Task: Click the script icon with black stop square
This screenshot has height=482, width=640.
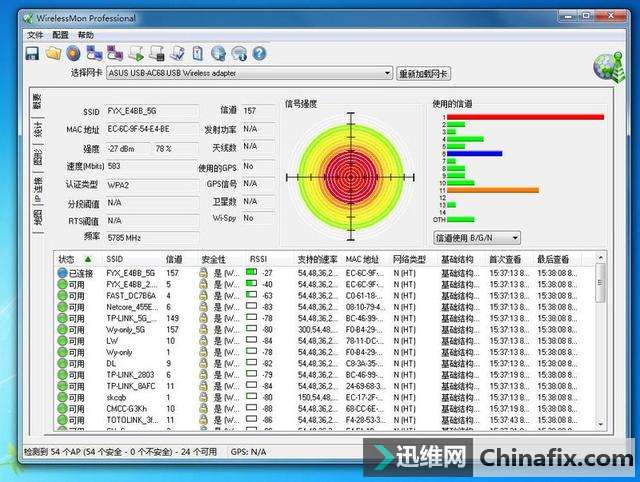Action: pos(157,53)
